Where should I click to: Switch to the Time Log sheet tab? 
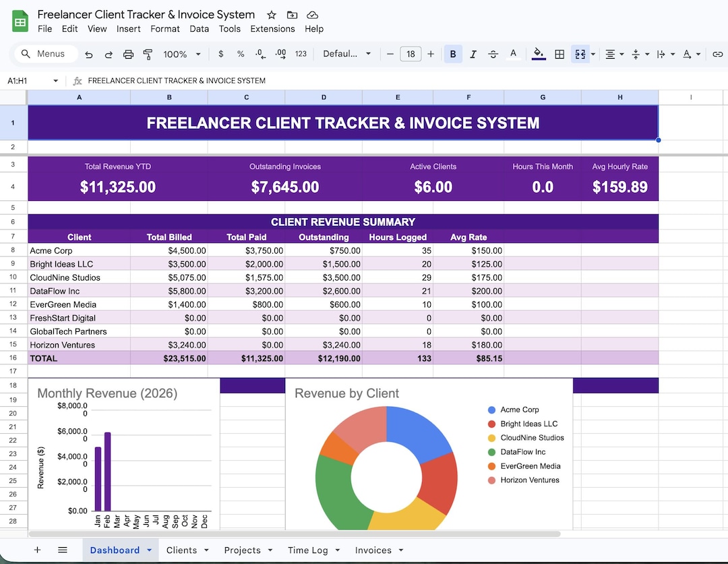tap(308, 550)
